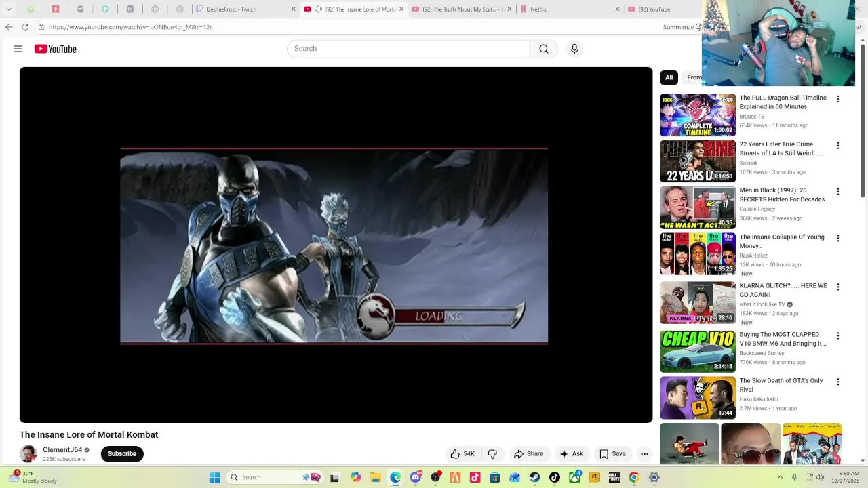
Task: Open Men in Black 20 Secrets thumbnail
Action: coord(698,207)
